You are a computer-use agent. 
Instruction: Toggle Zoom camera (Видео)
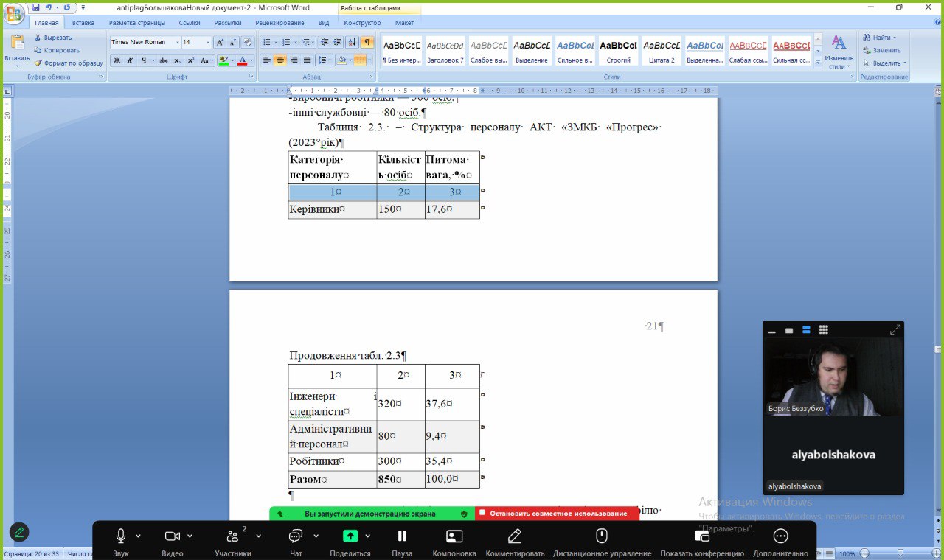[x=173, y=542]
